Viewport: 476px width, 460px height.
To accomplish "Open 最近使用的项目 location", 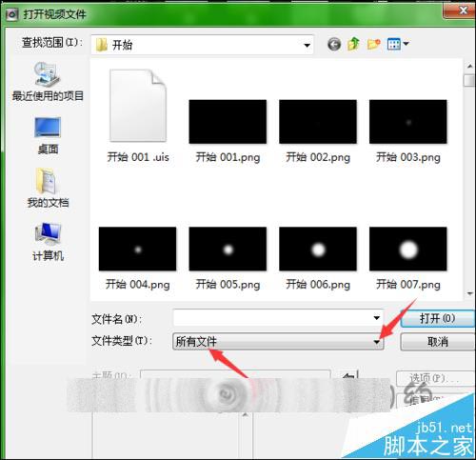I will point(48,81).
